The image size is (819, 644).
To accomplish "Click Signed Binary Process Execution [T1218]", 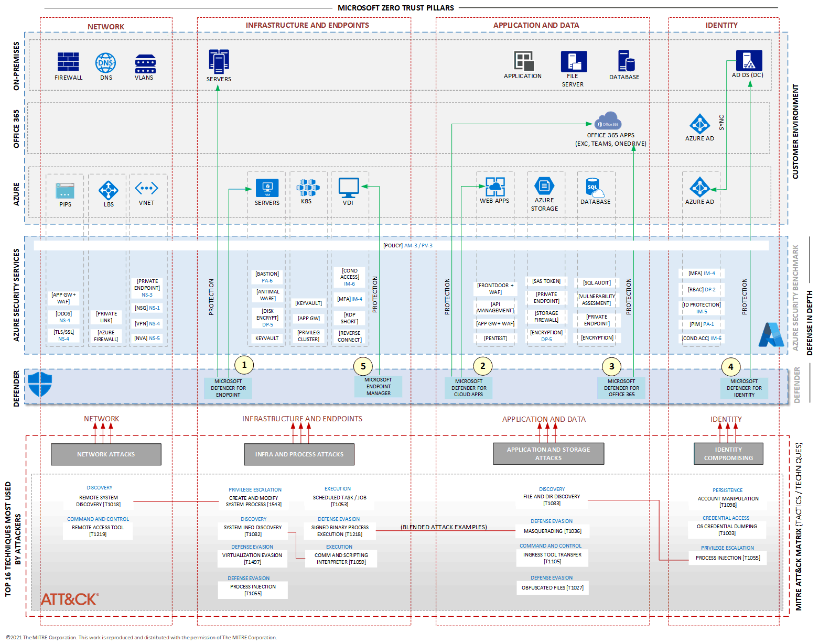I will 340,531.
